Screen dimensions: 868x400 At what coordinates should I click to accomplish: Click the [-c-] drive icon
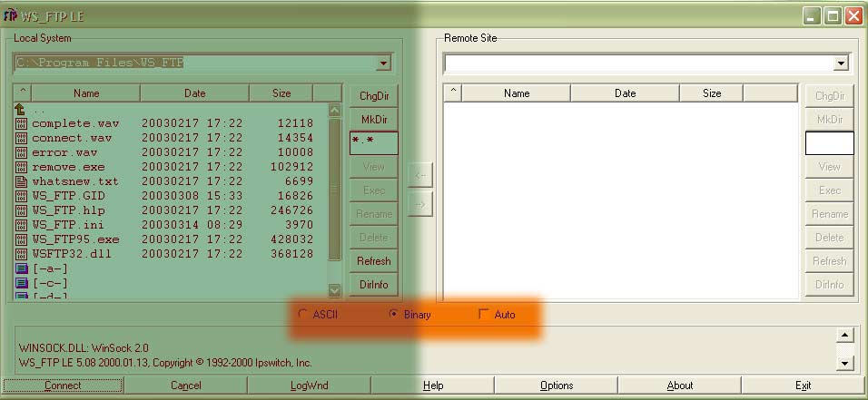[21, 283]
